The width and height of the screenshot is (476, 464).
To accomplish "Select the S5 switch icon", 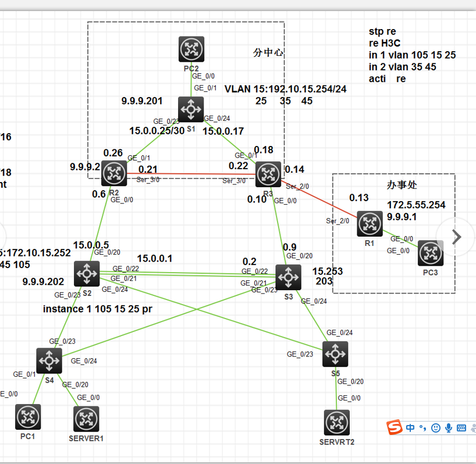I will tap(335, 354).
